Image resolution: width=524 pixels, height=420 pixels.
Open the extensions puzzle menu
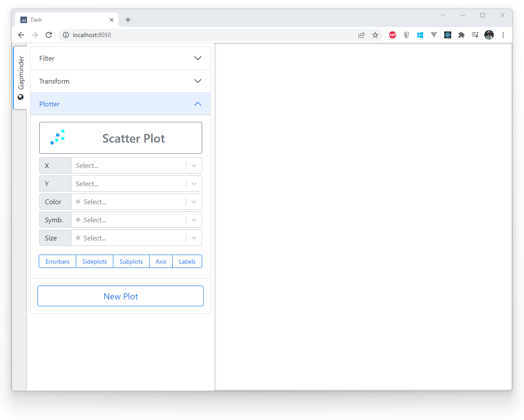point(462,35)
